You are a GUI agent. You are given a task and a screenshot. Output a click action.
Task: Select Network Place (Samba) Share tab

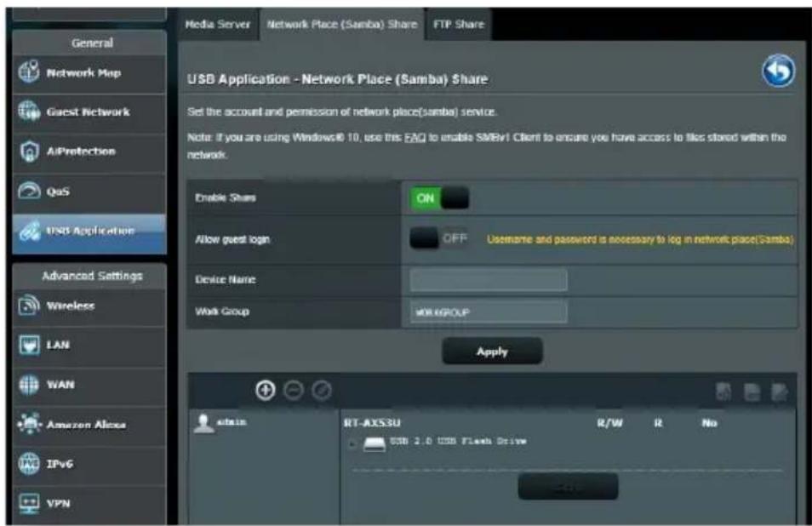coord(342,25)
